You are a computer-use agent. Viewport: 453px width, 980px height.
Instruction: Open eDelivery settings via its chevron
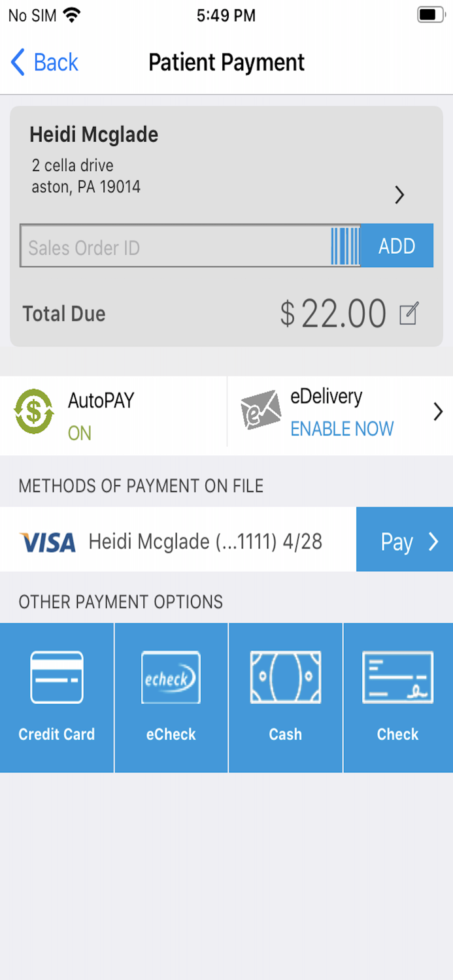coord(438,412)
